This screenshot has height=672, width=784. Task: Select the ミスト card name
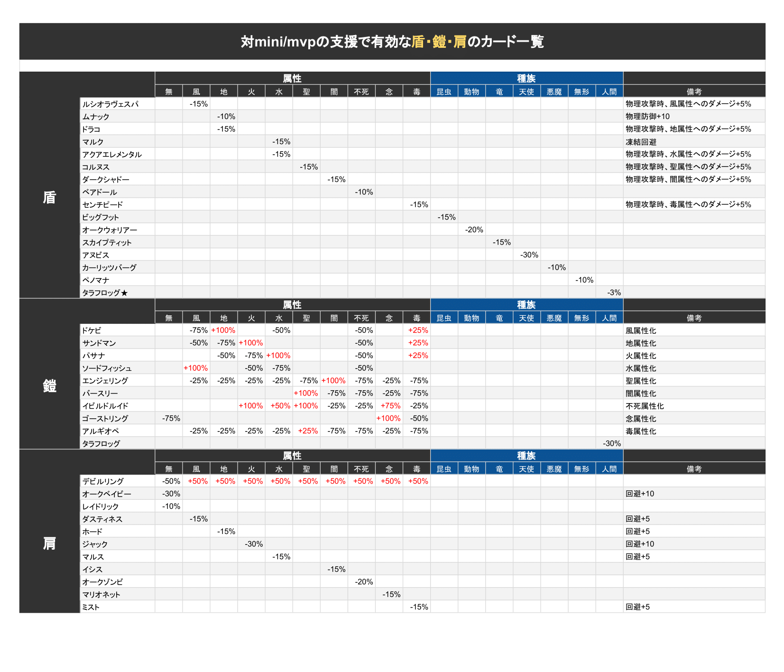pos(91,607)
